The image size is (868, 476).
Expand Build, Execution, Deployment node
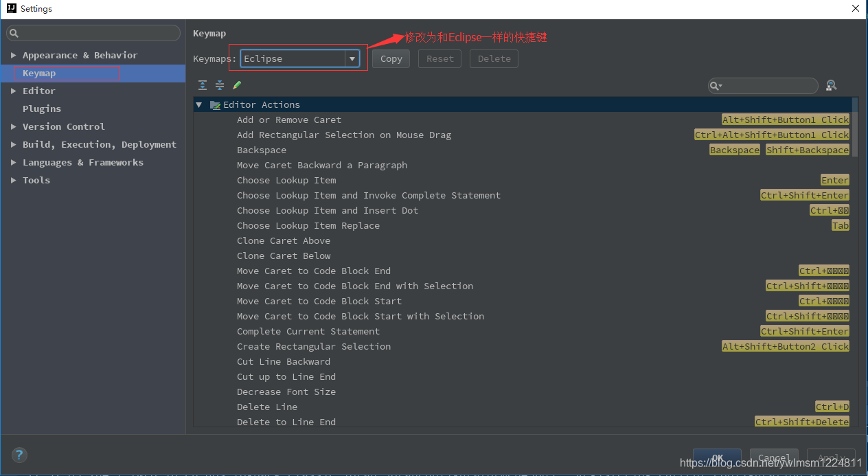(14, 144)
